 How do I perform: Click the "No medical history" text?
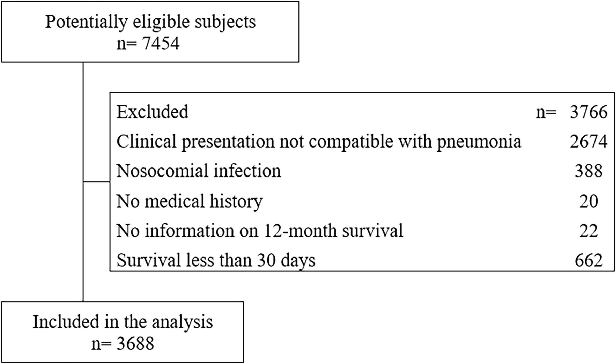point(189,201)
